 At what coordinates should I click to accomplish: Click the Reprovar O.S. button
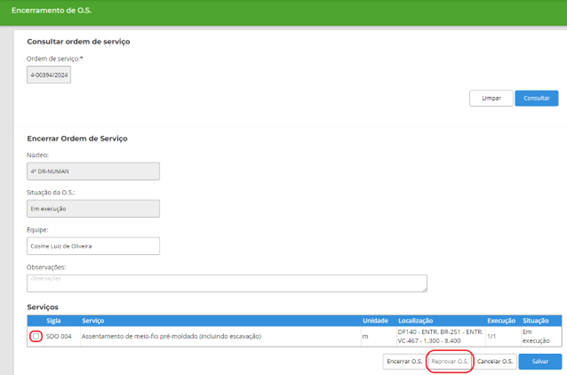pyautogui.click(x=449, y=361)
